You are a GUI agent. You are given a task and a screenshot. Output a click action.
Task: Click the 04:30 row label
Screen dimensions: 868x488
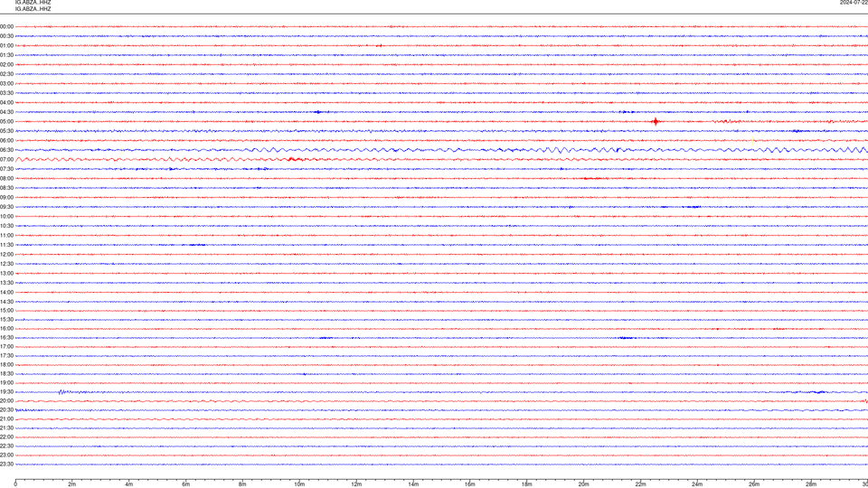(6, 112)
